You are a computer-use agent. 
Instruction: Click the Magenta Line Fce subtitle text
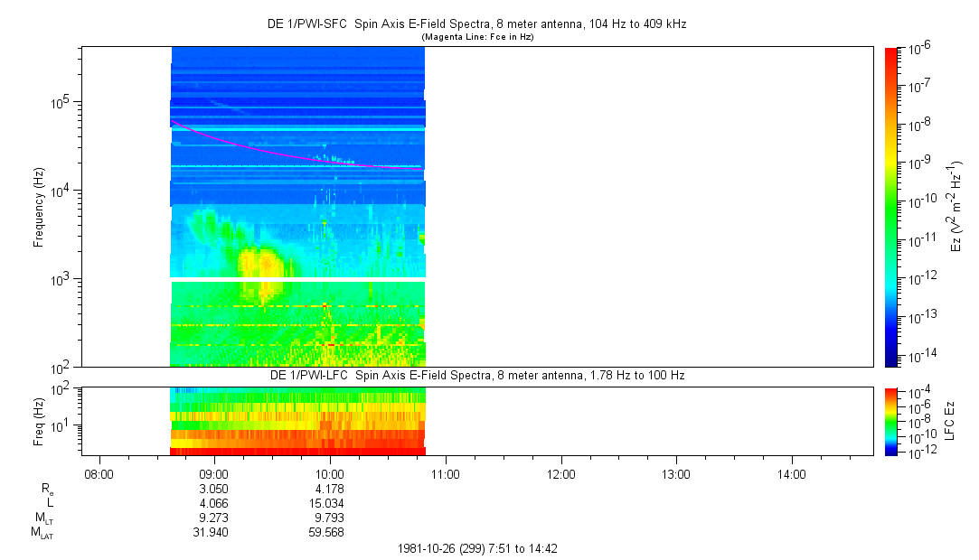coord(478,36)
